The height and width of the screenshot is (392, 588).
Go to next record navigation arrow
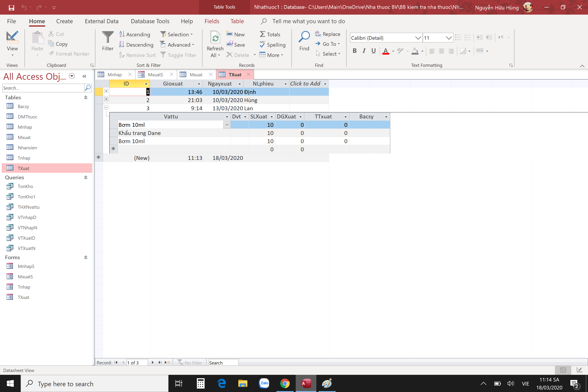pos(153,363)
